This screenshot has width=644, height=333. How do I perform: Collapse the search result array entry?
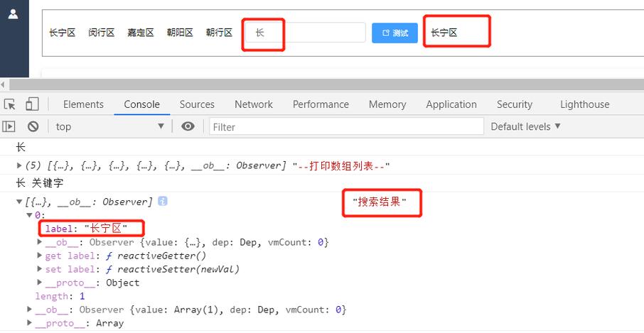click(x=19, y=202)
